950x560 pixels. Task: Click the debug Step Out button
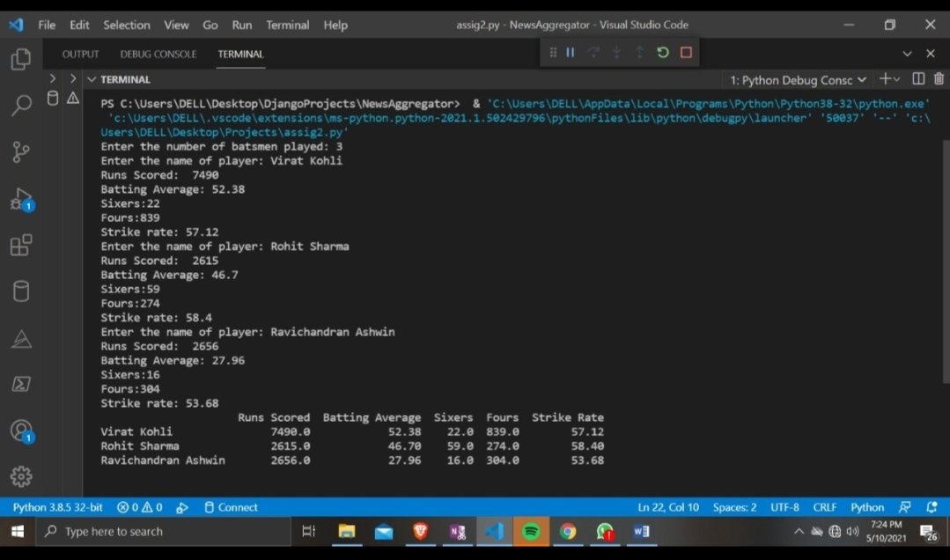pos(639,52)
